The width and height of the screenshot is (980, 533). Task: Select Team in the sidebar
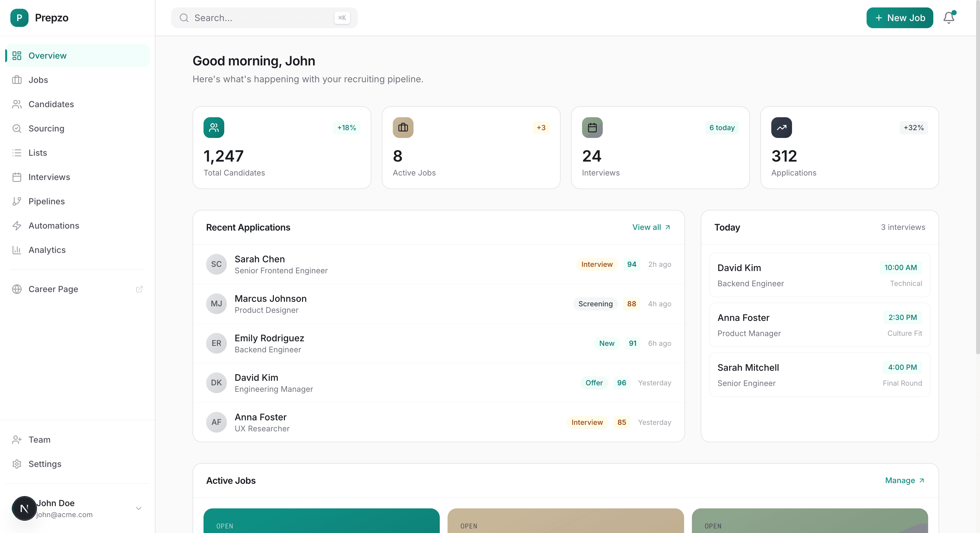[x=39, y=439]
